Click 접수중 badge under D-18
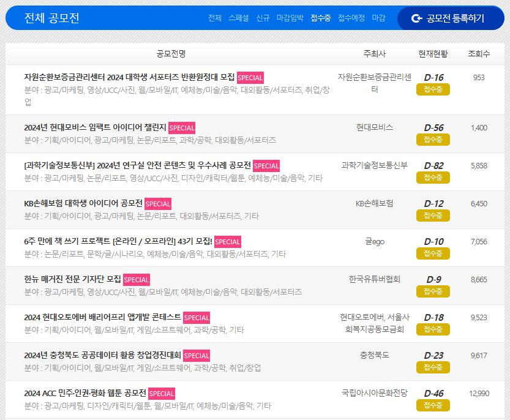Viewport: 510px width, 420px height. [433, 329]
